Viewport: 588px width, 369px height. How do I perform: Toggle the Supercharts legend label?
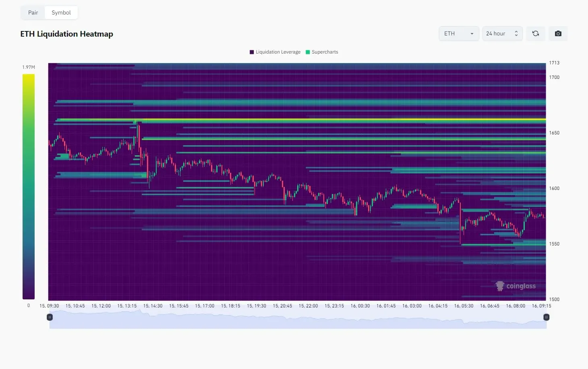click(x=325, y=52)
